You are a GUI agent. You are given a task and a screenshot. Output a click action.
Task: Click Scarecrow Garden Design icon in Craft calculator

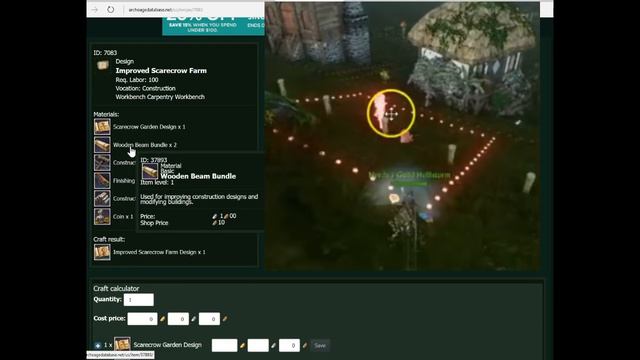pos(122,344)
